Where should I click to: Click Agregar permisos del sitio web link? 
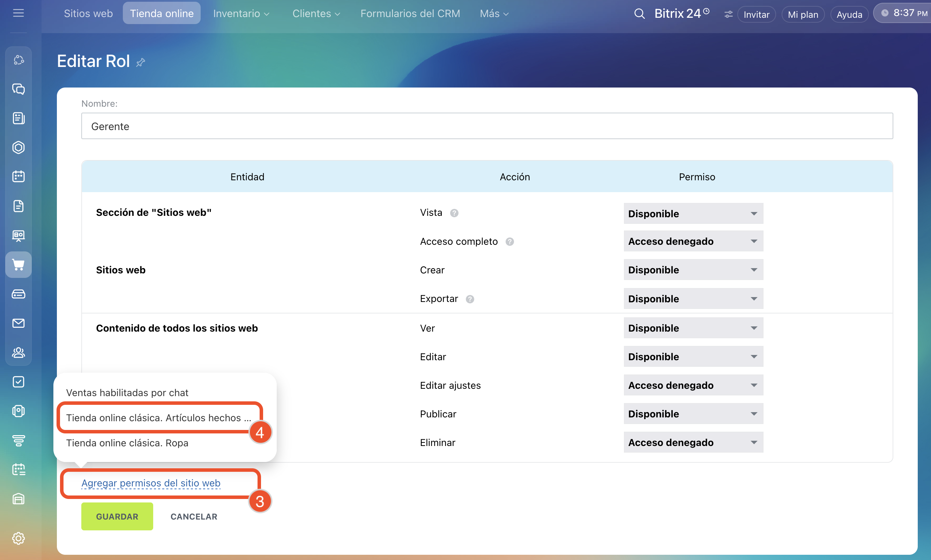click(151, 483)
